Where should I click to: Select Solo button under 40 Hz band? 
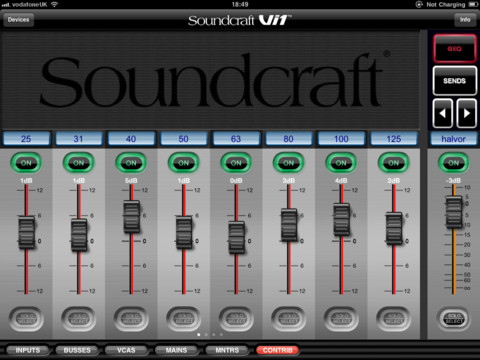point(131,319)
